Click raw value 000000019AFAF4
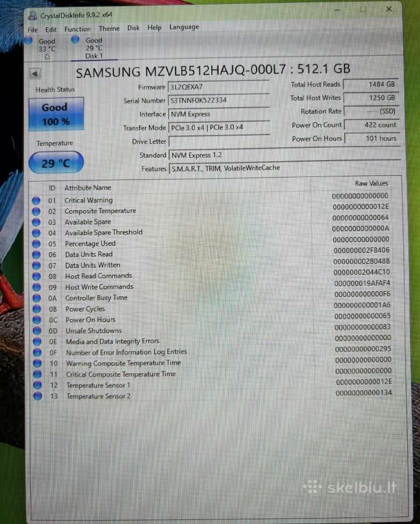Image resolution: width=420 pixels, height=524 pixels. pos(362,283)
